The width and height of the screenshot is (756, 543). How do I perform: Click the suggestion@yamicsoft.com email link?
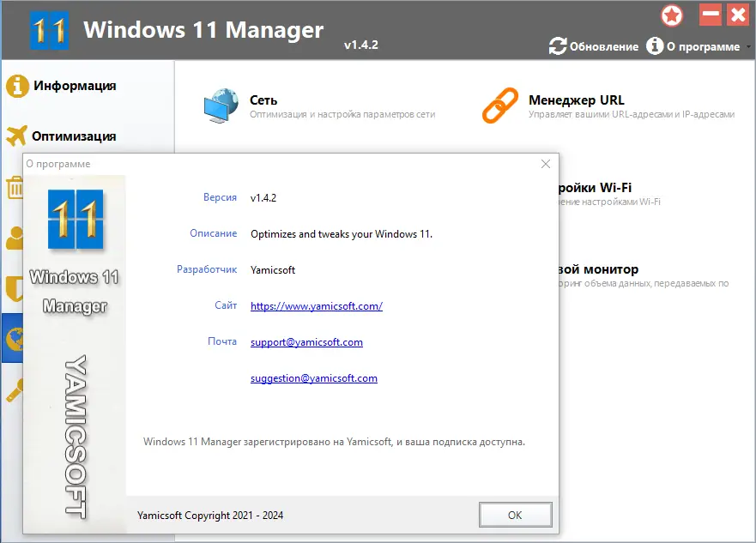[x=314, y=378]
